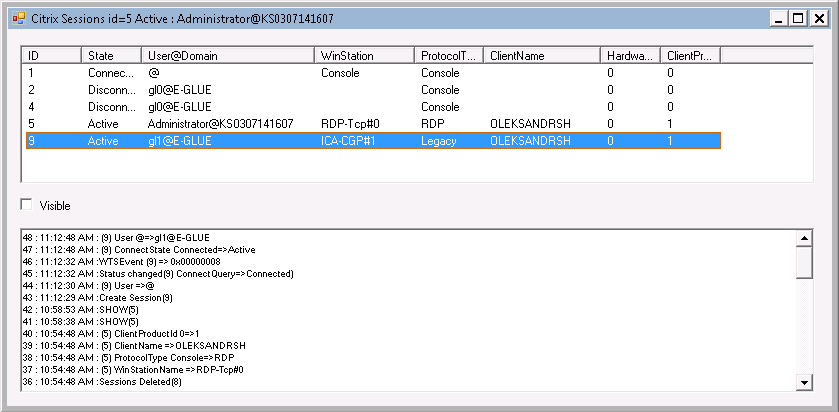
Task: Click the ClientName column header
Action: (x=541, y=56)
